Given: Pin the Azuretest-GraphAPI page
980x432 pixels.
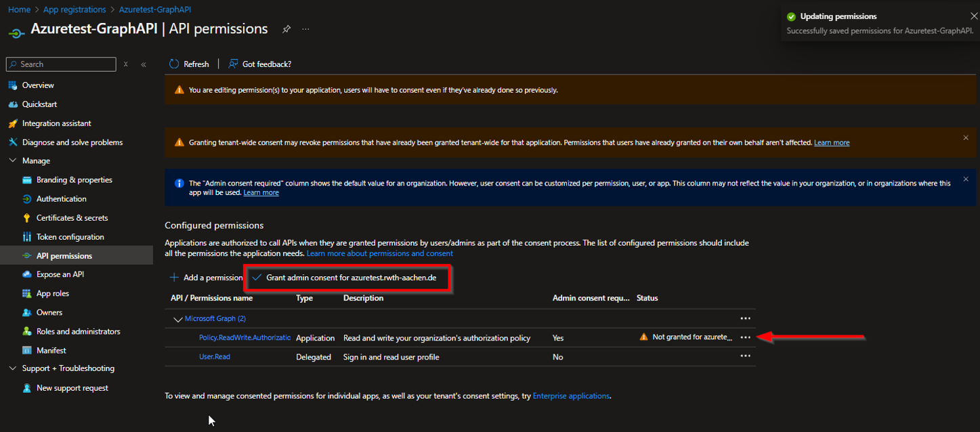Looking at the screenshot, I should click(x=286, y=29).
